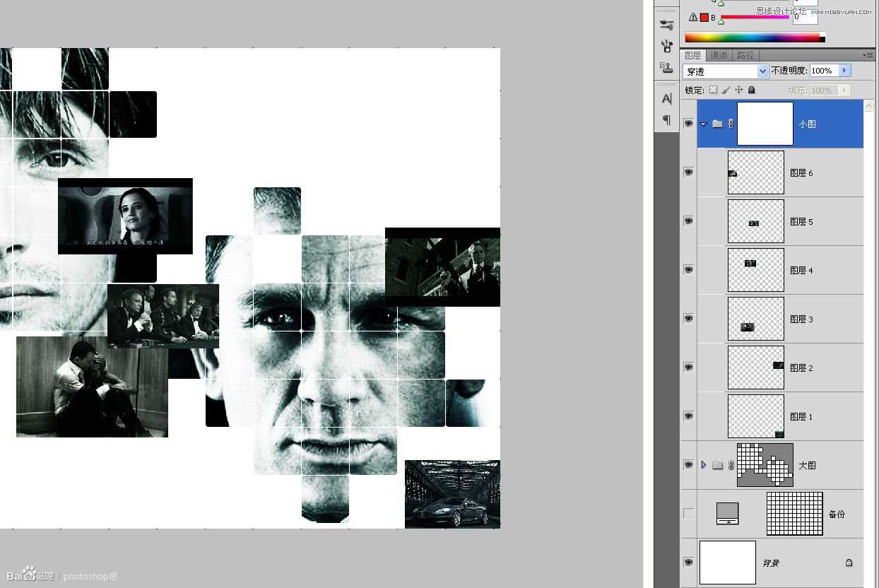Click the 备份 layer grid mask thumbnail

pos(795,514)
